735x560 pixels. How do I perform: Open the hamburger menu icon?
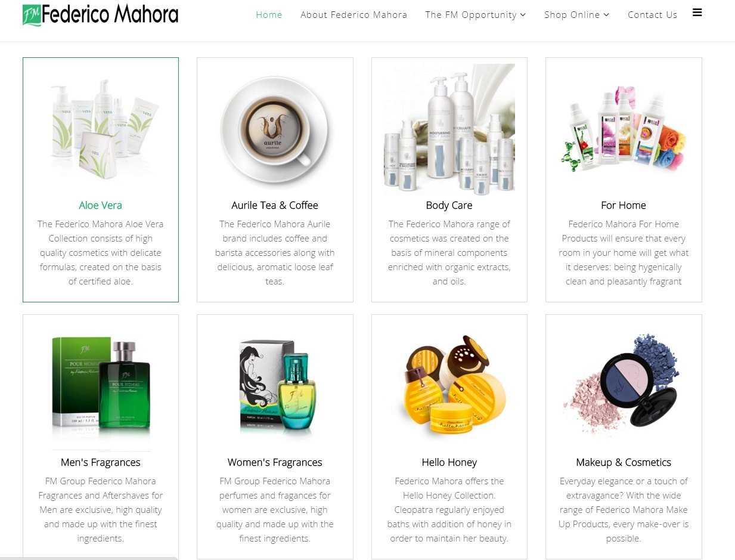697,13
